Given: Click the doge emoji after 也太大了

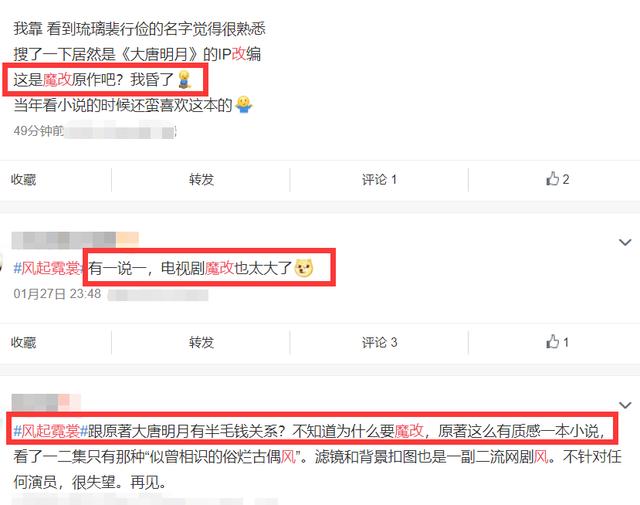Looking at the screenshot, I should 304,268.
